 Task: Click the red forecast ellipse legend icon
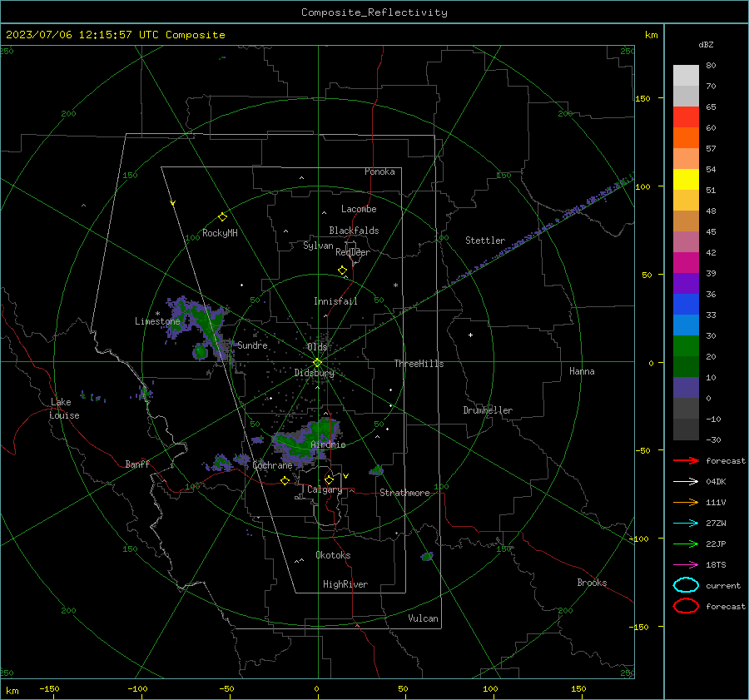(686, 606)
